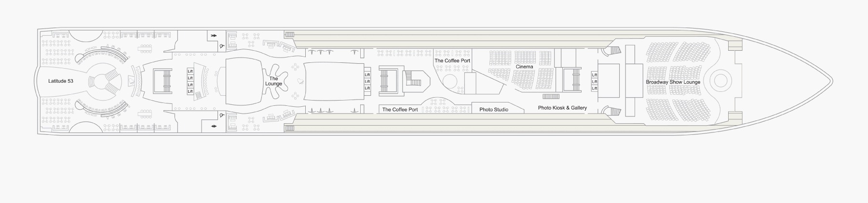868x203 pixels.
Task: Click the upper accessible wheelchair restroom icon
Action: click(x=221, y=47)
